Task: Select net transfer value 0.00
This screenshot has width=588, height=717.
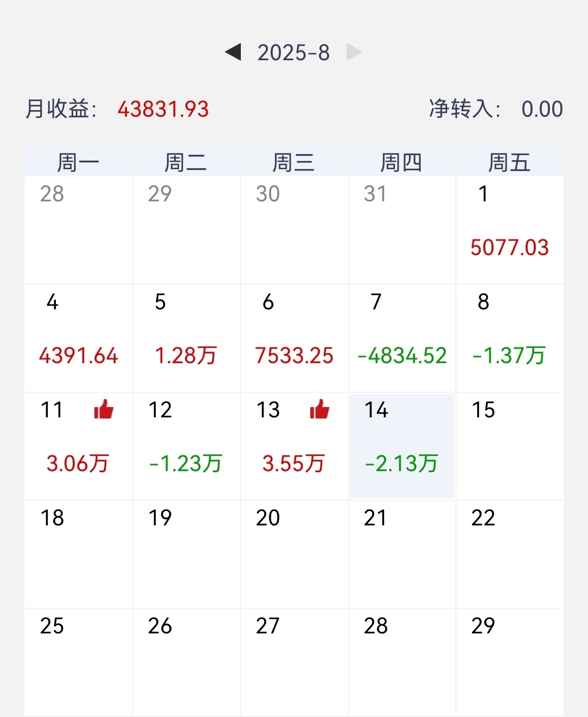Action: 542,109
